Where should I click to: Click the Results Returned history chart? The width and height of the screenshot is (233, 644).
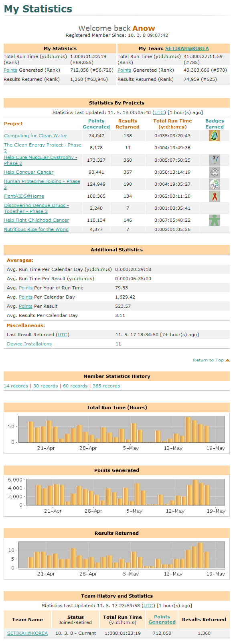click(117, 559)
